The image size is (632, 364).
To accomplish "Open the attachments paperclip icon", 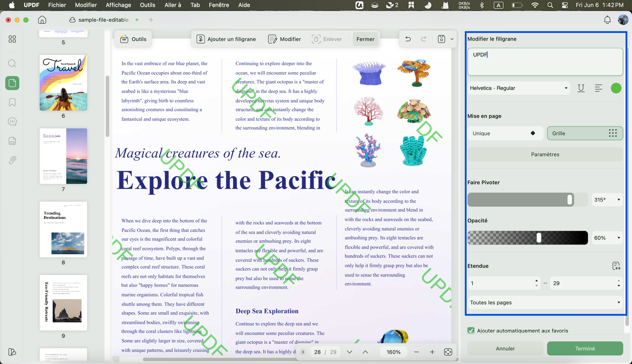I will tap(12, 160).
